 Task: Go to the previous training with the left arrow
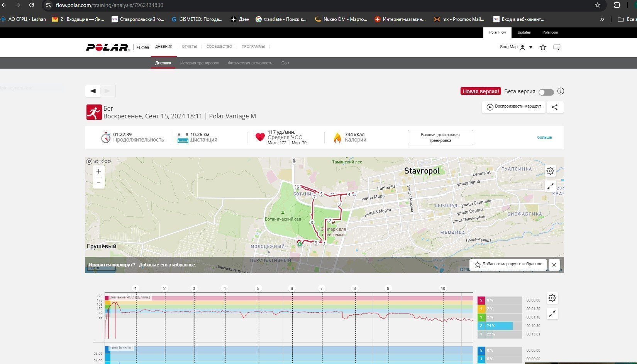click(x=93, y=91)
